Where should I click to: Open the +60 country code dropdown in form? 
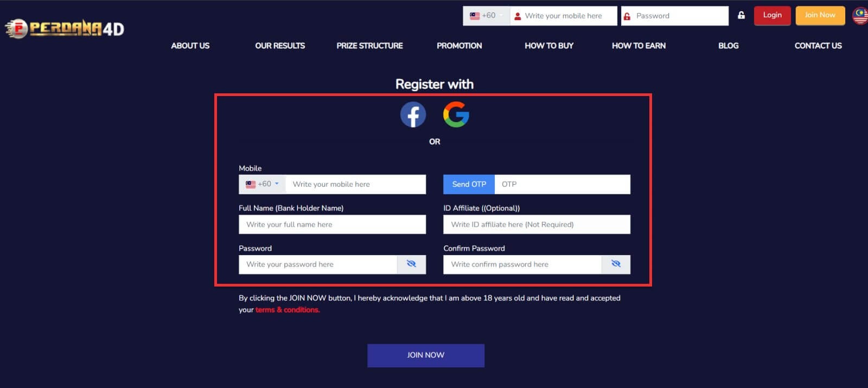pos(263,184)
